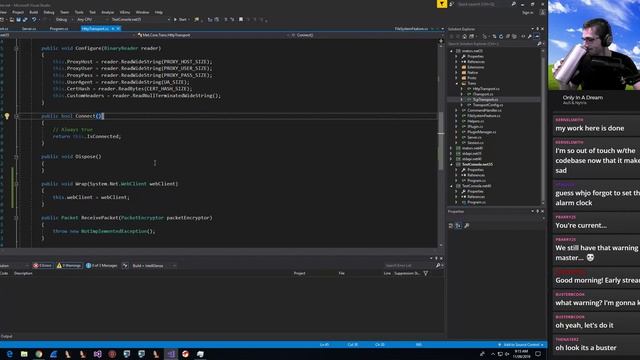
Task: Click the active Visual Studio taskbar icon
Action: click(171, 354)
